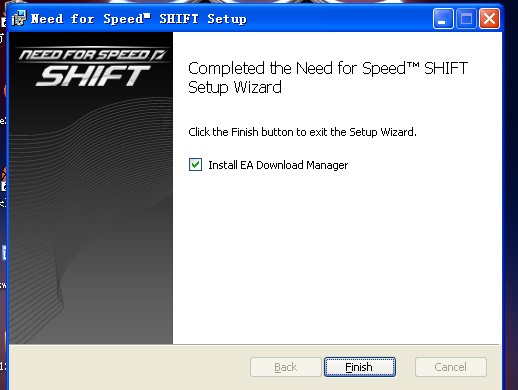Minimize the Need for Speed SHIFT Setup window

[x=443, y=19]
